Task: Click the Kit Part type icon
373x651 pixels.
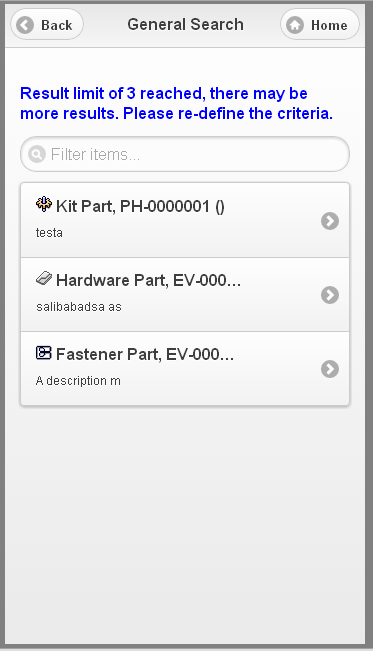Action: pos(44,204)
